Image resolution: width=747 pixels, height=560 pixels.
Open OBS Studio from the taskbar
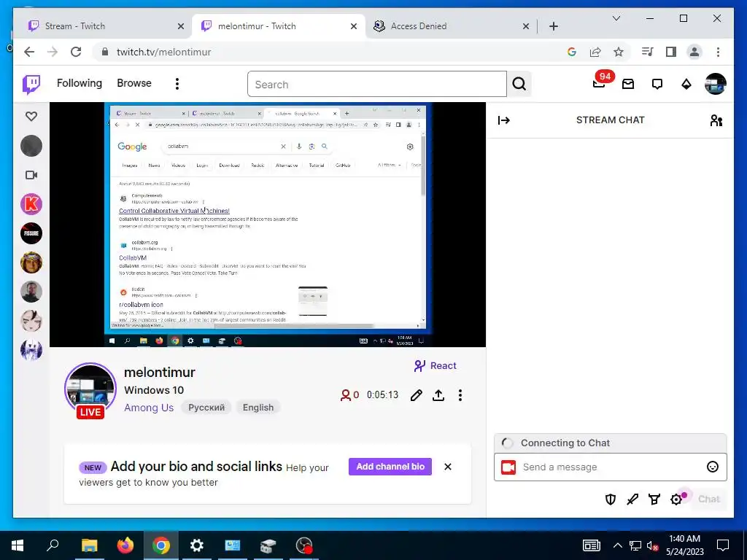(x=304, y=545)
